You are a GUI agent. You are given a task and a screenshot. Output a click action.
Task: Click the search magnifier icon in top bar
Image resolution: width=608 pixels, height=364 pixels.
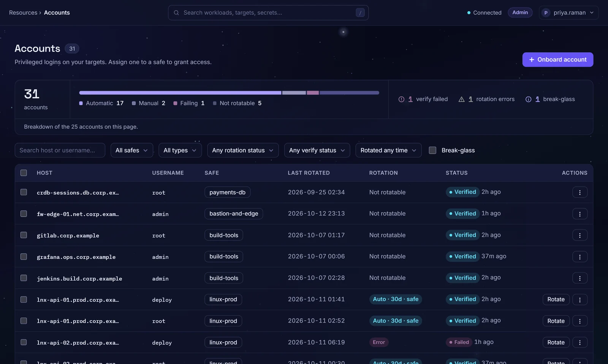(176, 13)
